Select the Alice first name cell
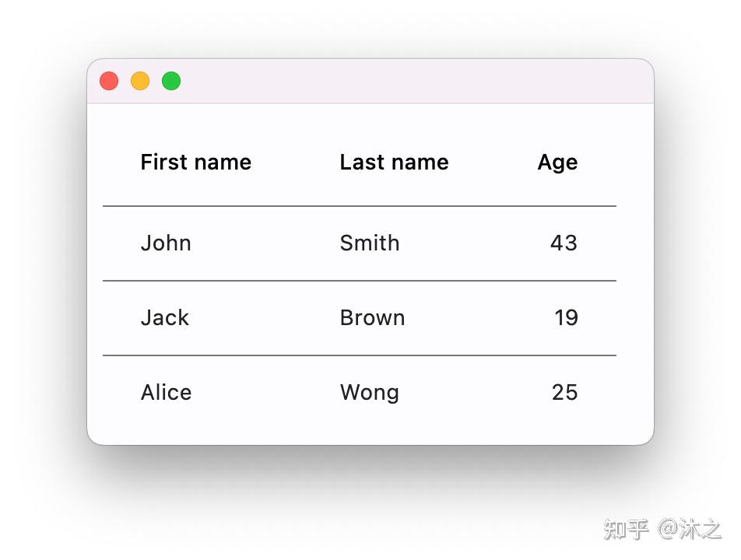Screen dimensions: 741x560 [x=166, y=392]
